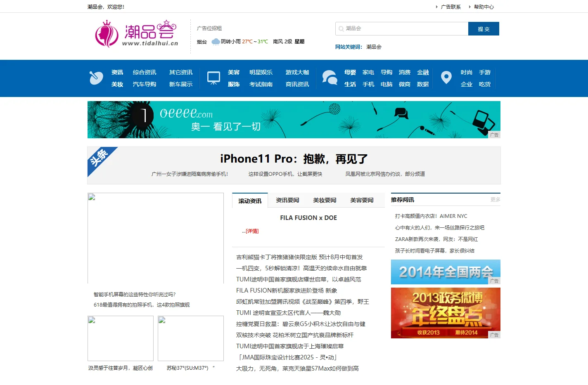This screenshot has width=588, height=385.
Task: Click the oeeee.com banner ad
Action: point(294,120)
